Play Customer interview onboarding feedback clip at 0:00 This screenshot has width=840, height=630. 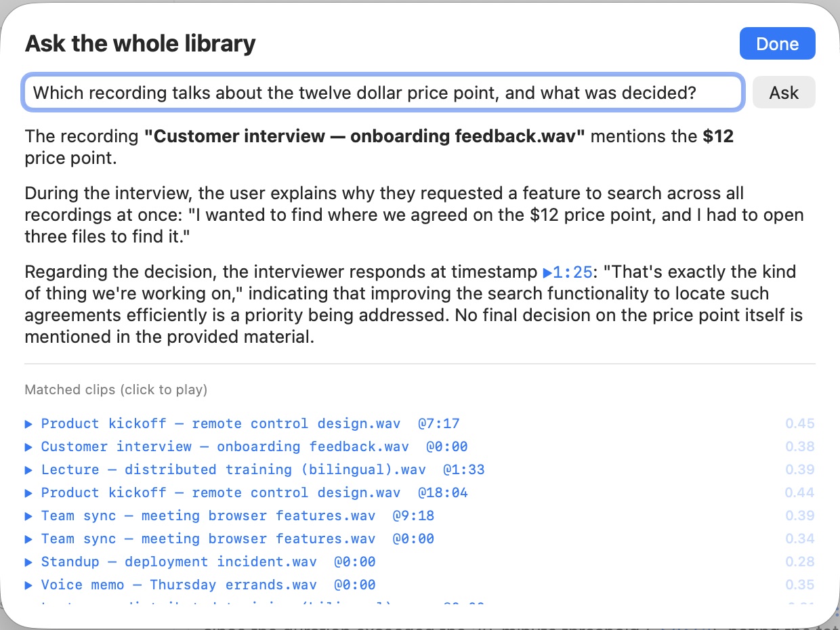pos(246,447)
